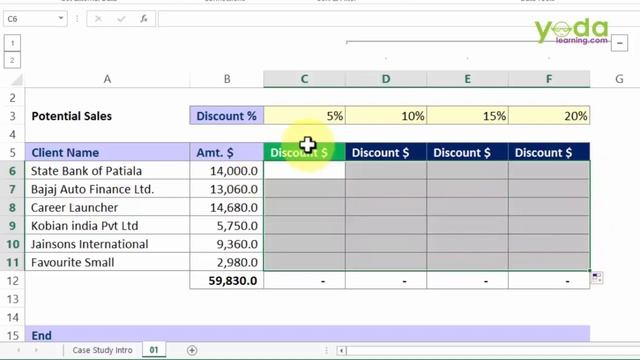Screen dimensions: 640x360
Task: Add a new sheet with plus icon
Action: tap(192, 350)
